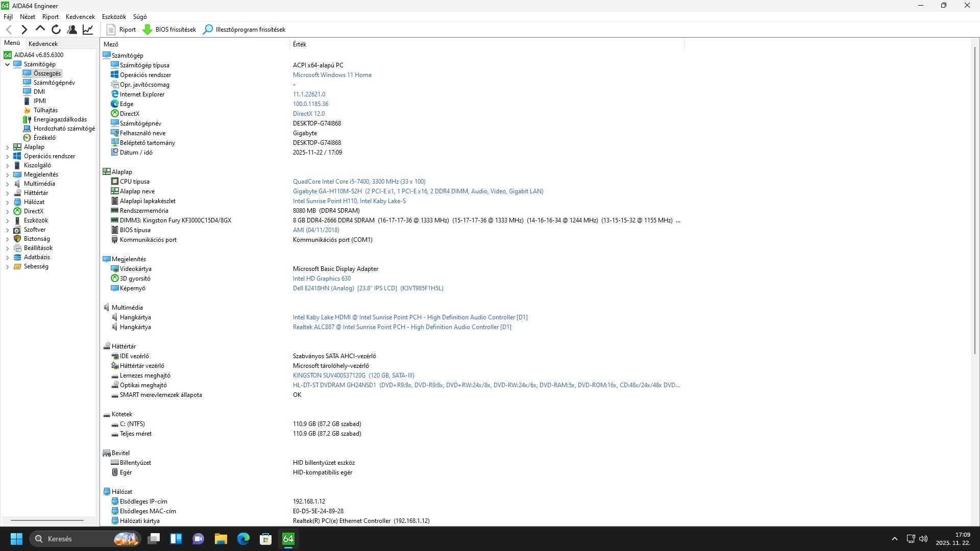
Task: Open the graph chart toolbar icon
Action: (x=88, y=30)
